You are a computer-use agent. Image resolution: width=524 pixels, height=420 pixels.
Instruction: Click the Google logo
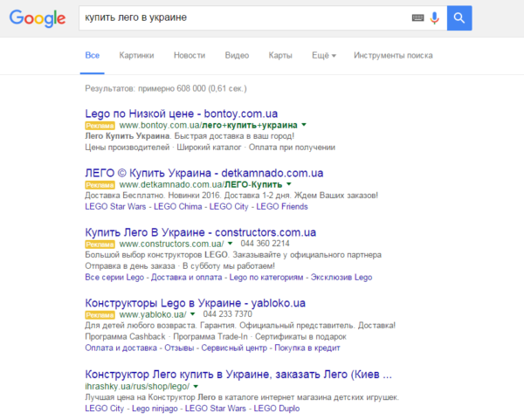tap(38, 18)
